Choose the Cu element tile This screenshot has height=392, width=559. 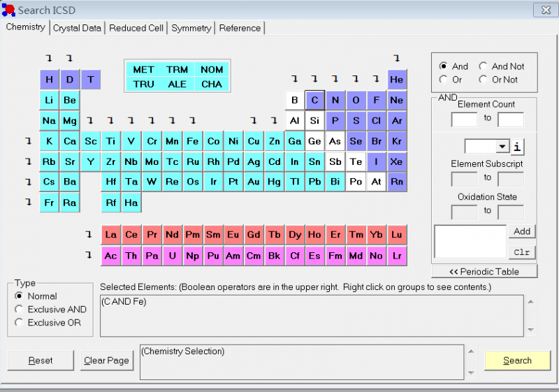click(x=254, y=141)
